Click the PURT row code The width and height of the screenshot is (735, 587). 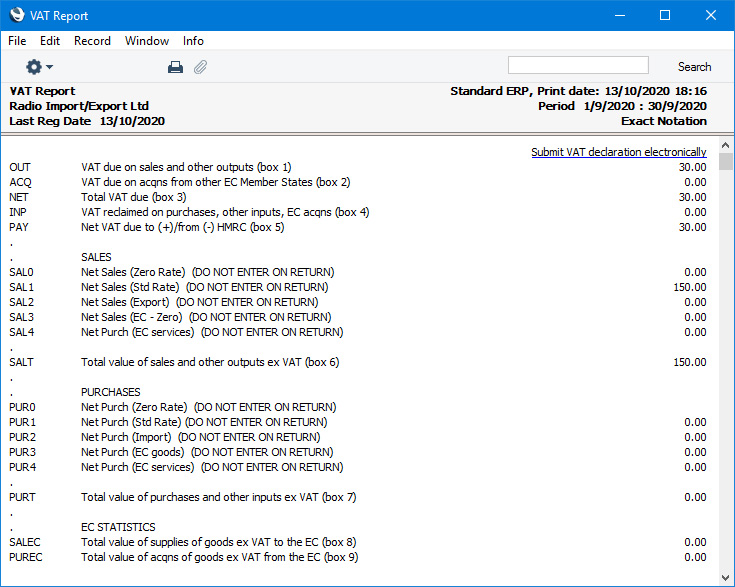point(22,497)
